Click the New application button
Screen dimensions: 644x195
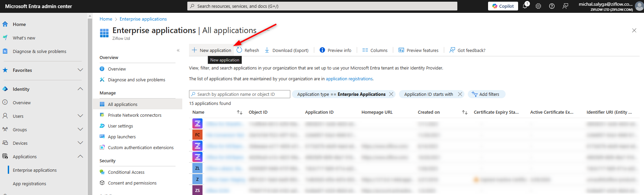[212, 50]
